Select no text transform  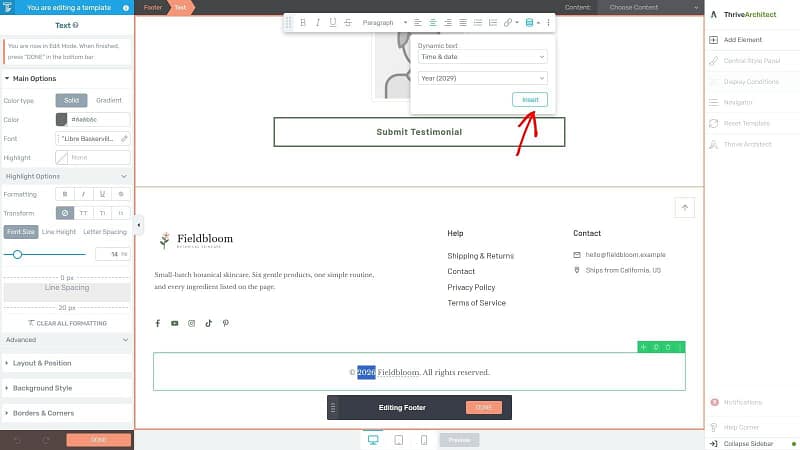65,213
